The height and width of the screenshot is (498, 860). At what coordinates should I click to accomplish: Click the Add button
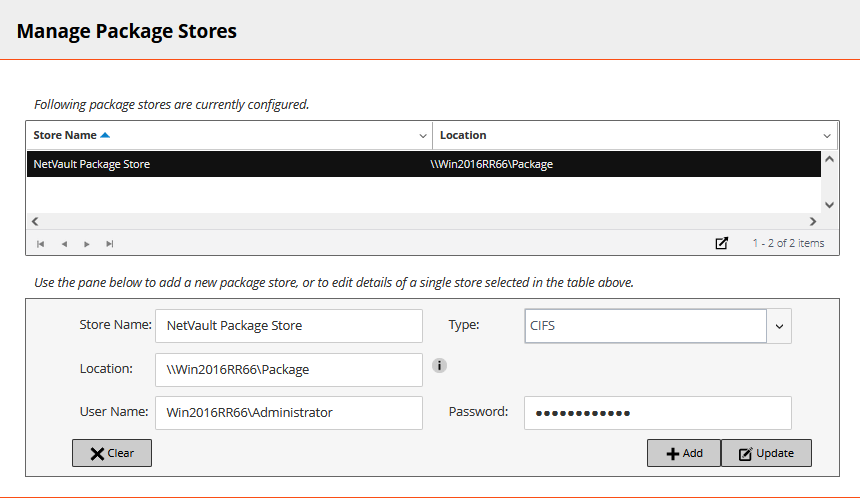(x=684, y=453)
